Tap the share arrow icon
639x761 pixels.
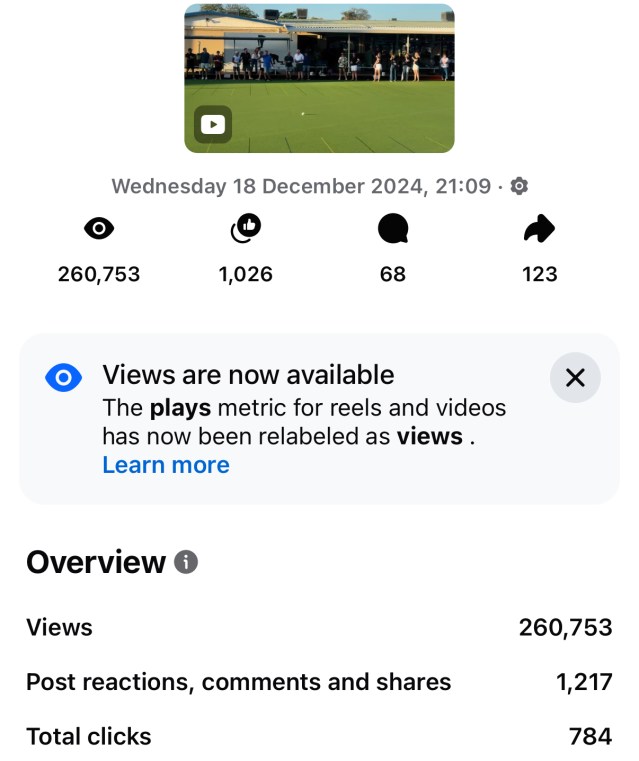click(x=539, y=230)
